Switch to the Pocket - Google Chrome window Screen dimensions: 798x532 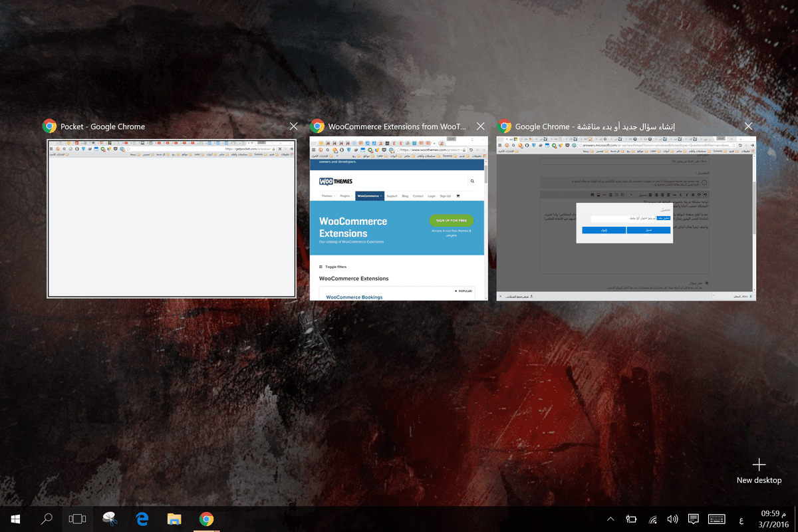[171, 218]
